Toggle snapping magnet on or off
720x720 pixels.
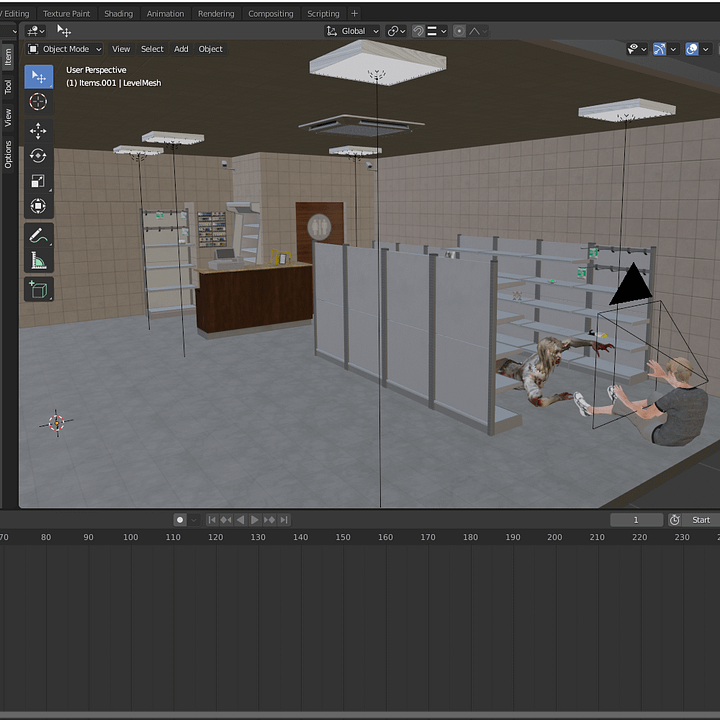pos(418,31)
